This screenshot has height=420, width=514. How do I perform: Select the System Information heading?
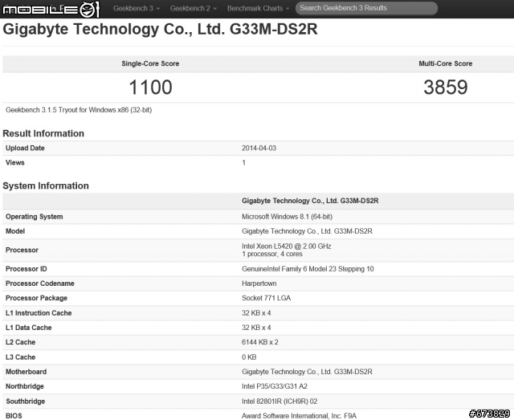46,186
